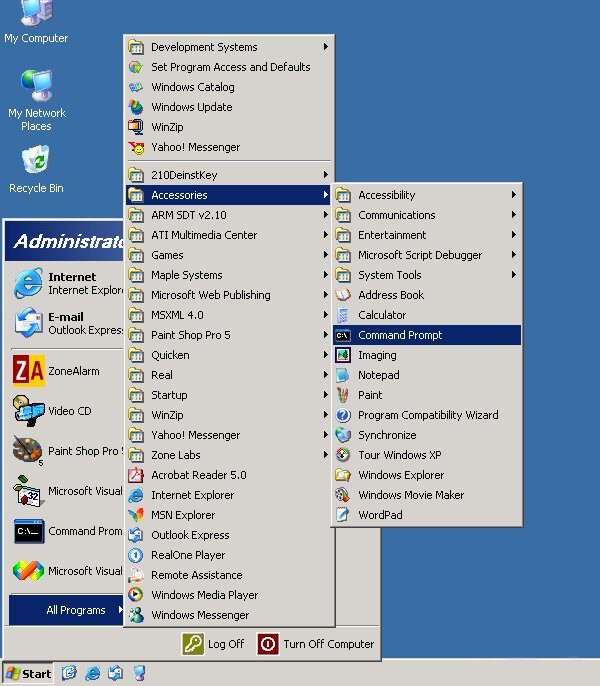Open the Accessories menu entry
This screenshot has height=686, width=600.
pyautogui.click(x=228, y=195)
